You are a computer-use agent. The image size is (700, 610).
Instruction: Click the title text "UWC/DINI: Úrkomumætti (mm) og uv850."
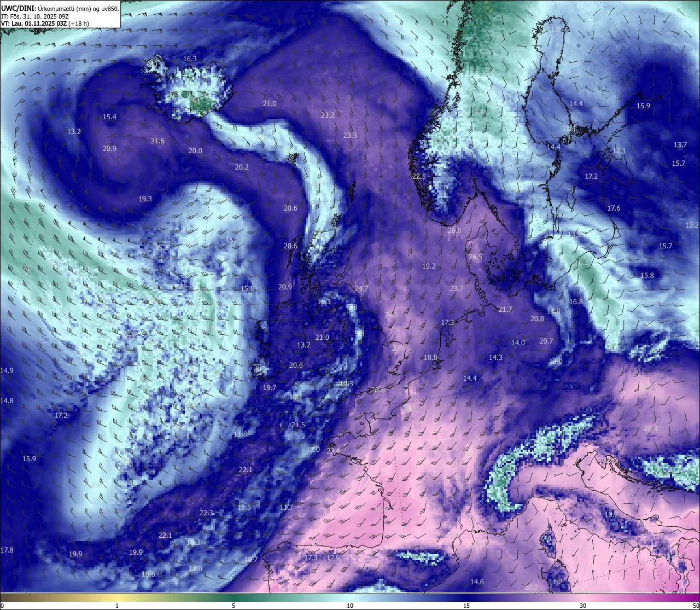click(x=60, y=9)
